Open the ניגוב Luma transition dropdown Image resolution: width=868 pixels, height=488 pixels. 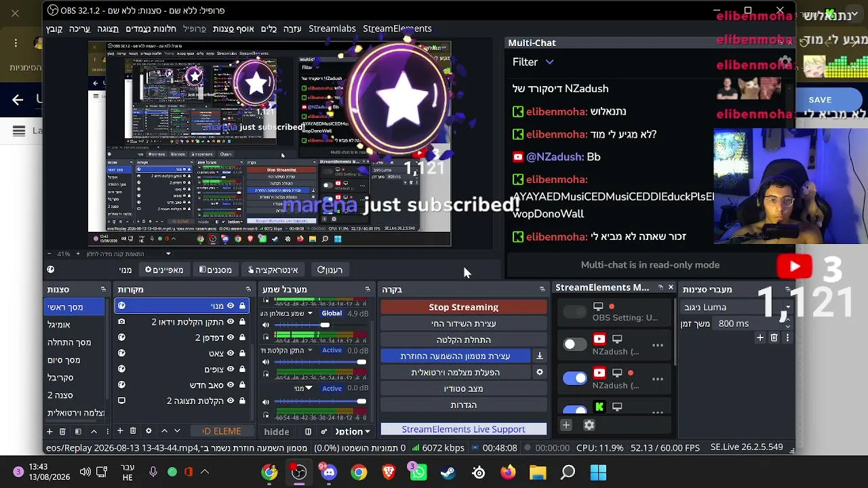[x=736, y=307]
